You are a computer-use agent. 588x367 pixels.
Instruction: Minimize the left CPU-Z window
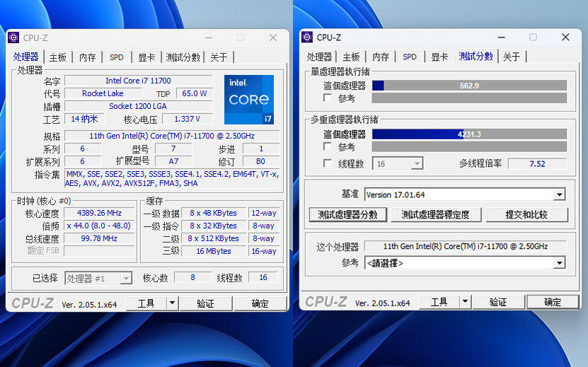(209, 38)
